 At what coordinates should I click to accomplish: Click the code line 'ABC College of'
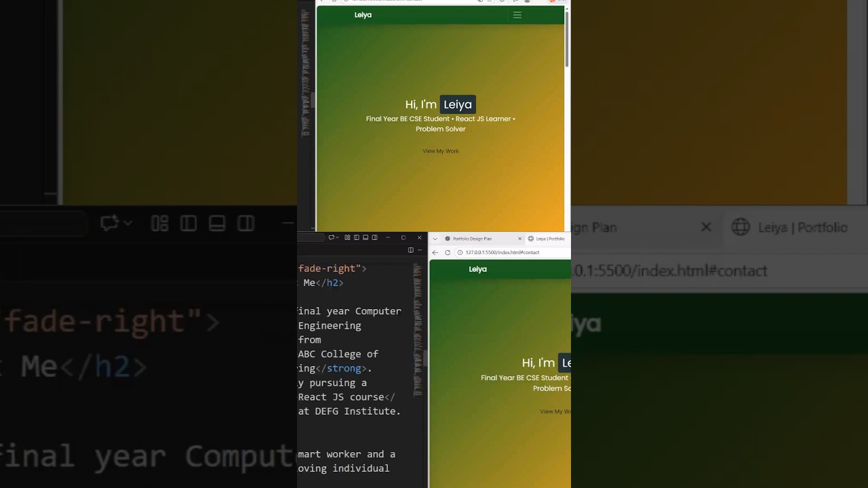coord(338,354)
